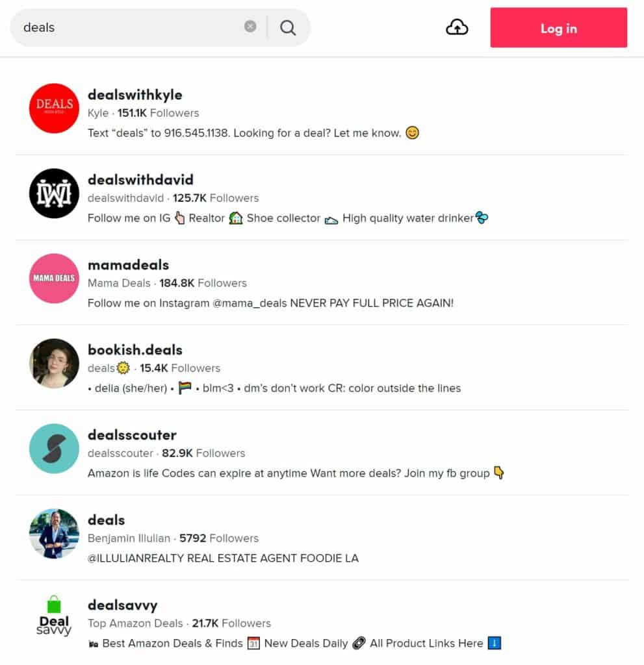Open the dealsavvy username link
The image size is (644, 665).
[123, 605]
